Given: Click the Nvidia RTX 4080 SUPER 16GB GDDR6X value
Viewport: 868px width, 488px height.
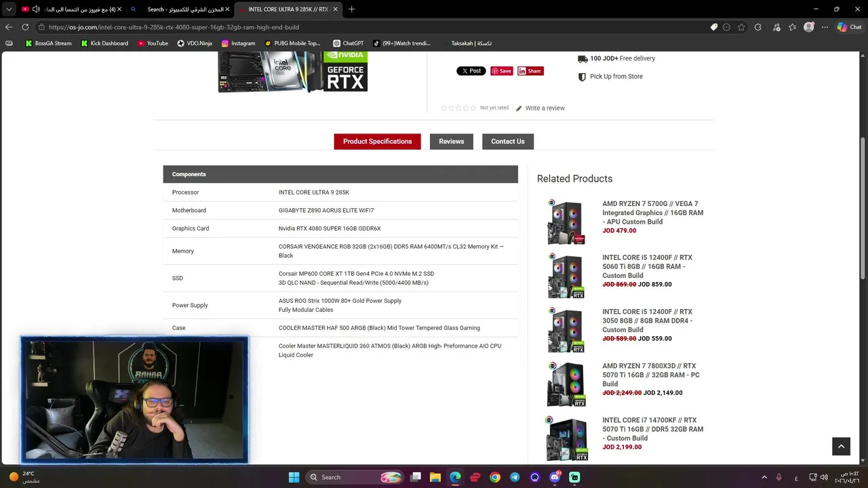Looking at the screenshot, I should 330,228.
